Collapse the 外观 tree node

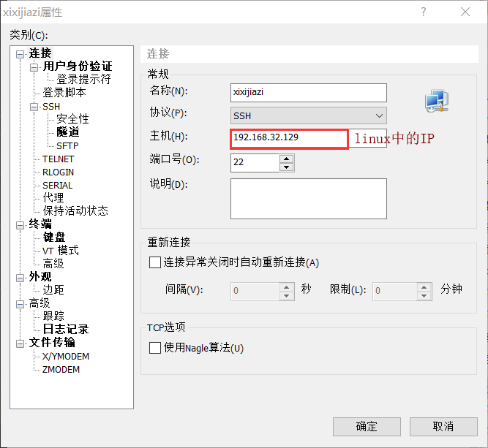(20, 278)
